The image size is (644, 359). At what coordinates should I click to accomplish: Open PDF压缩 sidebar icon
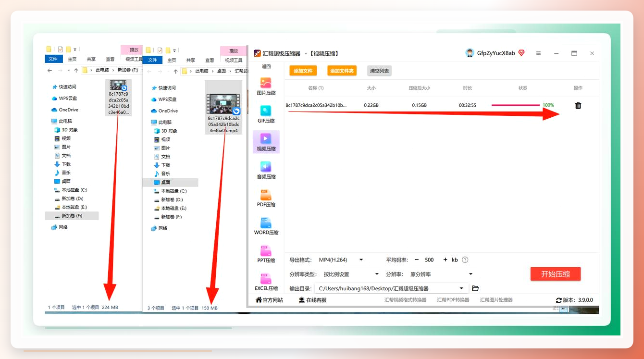[x=266, y=198]
